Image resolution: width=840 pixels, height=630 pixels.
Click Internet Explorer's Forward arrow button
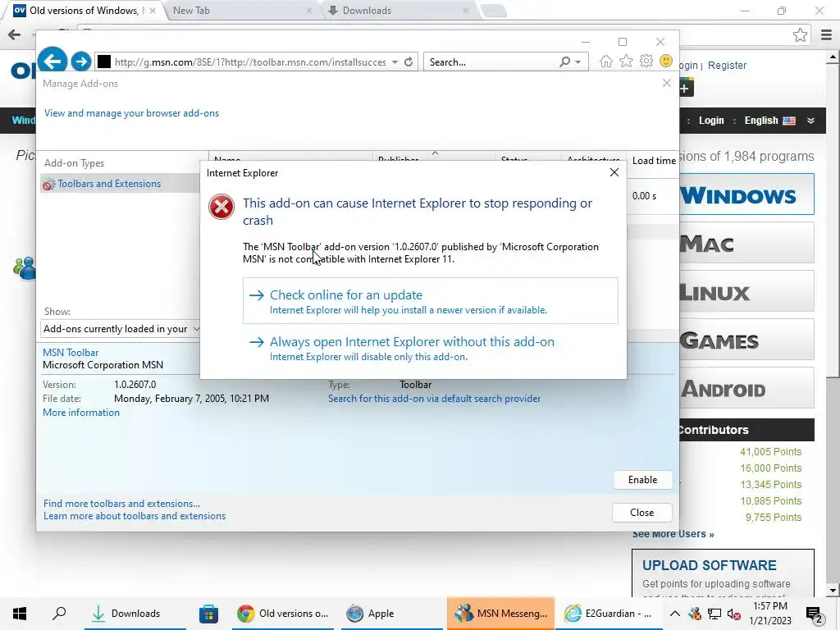[81, 62]
